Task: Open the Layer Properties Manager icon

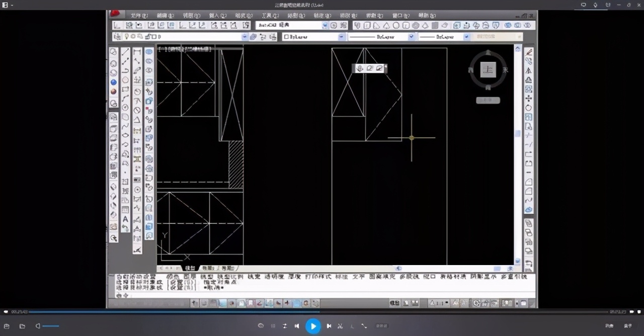Action: 117,37
